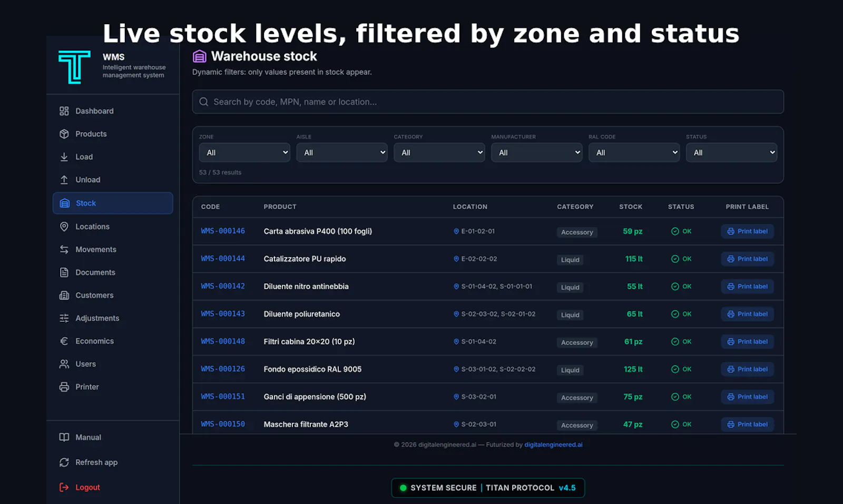
Task: Click the Refresh app circular-arrows icon
Action: [x=64, y=462]
